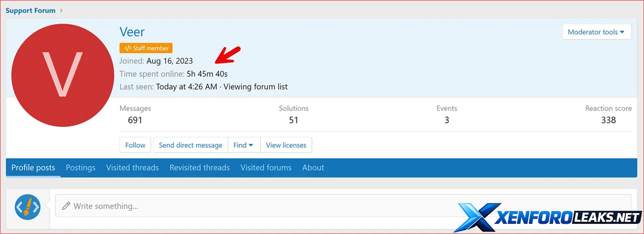The image size is (644, 234).
Task: Expand the Find dropdown menu
Action: tap(244, 145)
